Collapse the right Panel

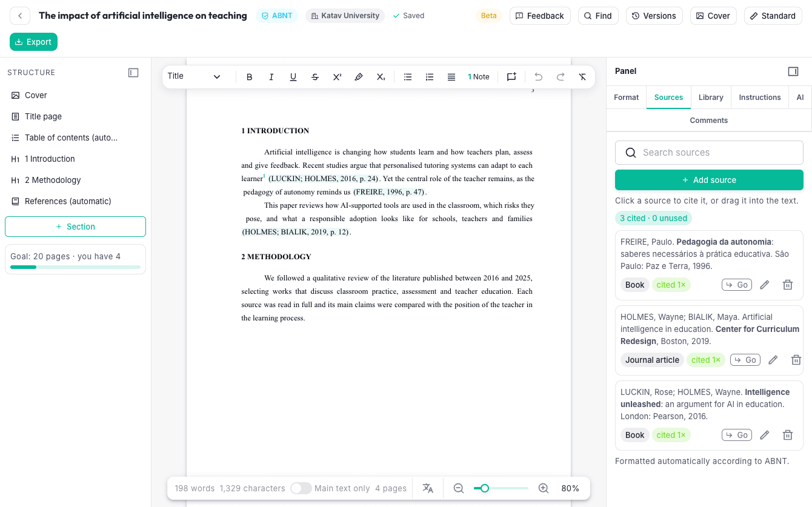pyautogui.click(x=793, y=71)
